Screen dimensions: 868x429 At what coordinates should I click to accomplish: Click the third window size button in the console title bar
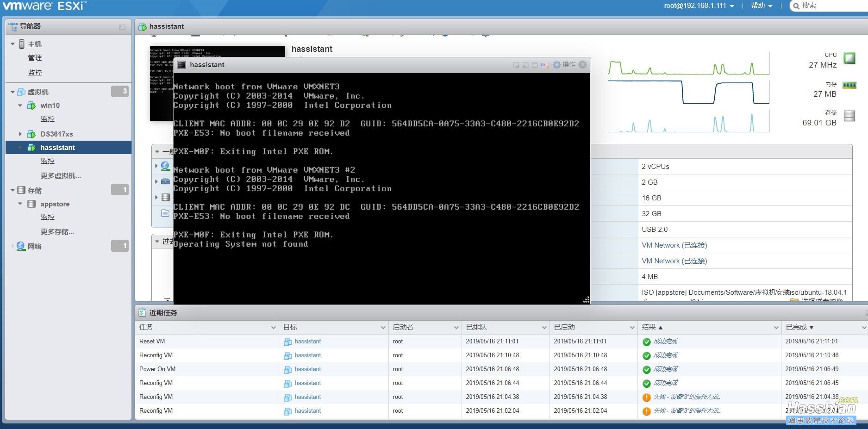[535, 65]
